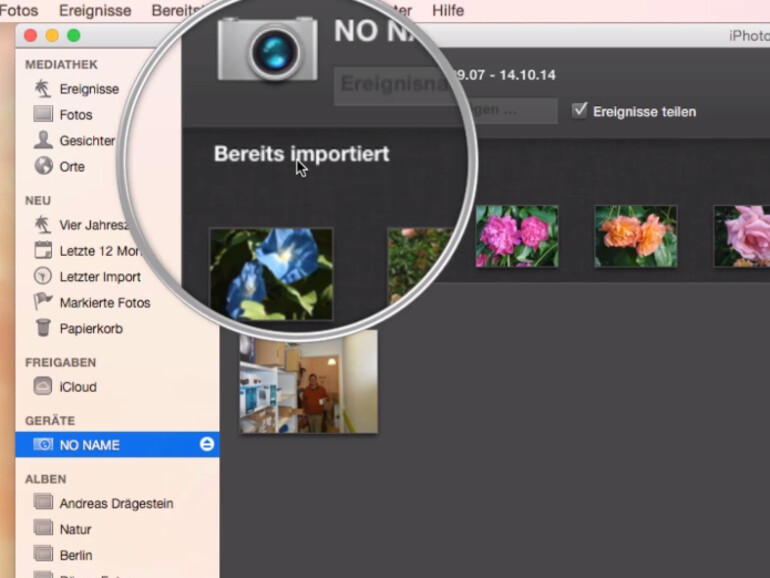Click the Berlin album icon

coord(43,554)
